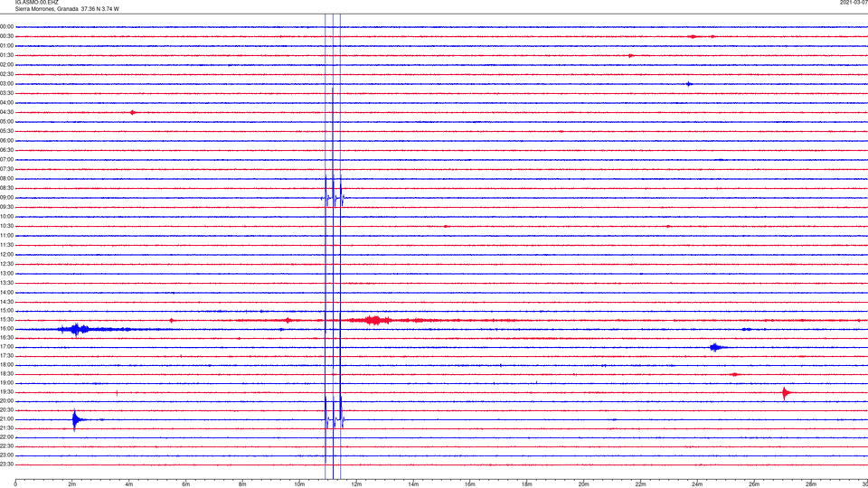
Task: Click the 10m tick label on time axis
Action: 299,484
